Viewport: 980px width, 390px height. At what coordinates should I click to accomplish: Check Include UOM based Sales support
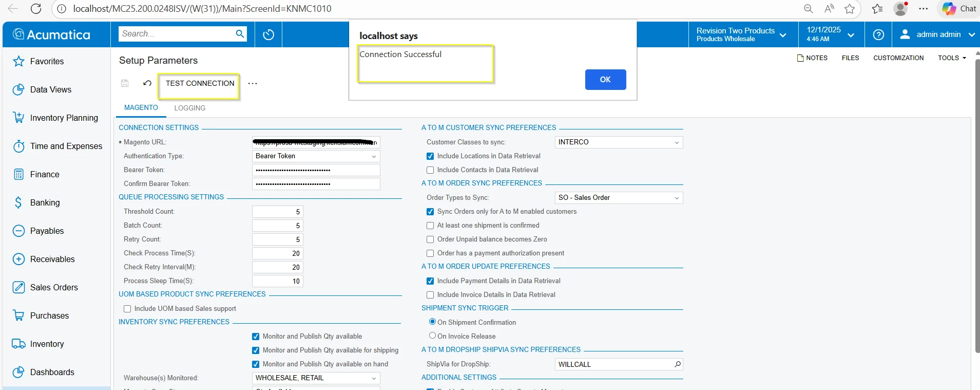127,309
